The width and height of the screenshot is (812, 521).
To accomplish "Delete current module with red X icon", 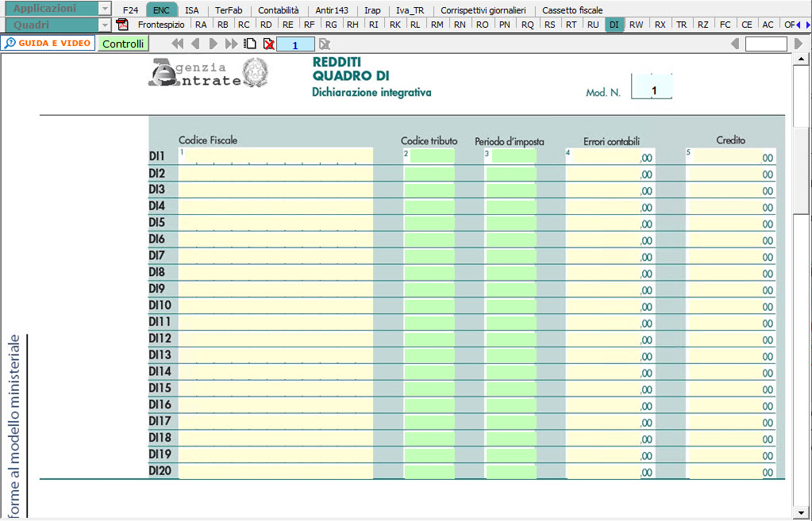I will [x=269, y=44].
